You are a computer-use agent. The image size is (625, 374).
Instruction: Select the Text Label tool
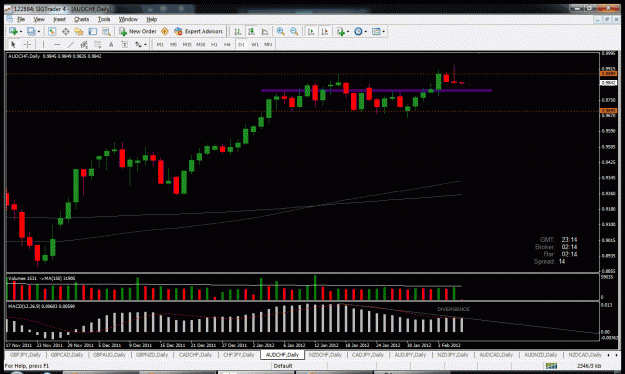pyautogui.click(x=124, y=45)
